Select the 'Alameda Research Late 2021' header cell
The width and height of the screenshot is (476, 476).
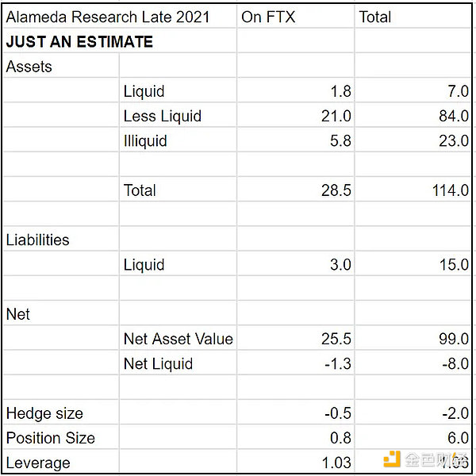120,16
